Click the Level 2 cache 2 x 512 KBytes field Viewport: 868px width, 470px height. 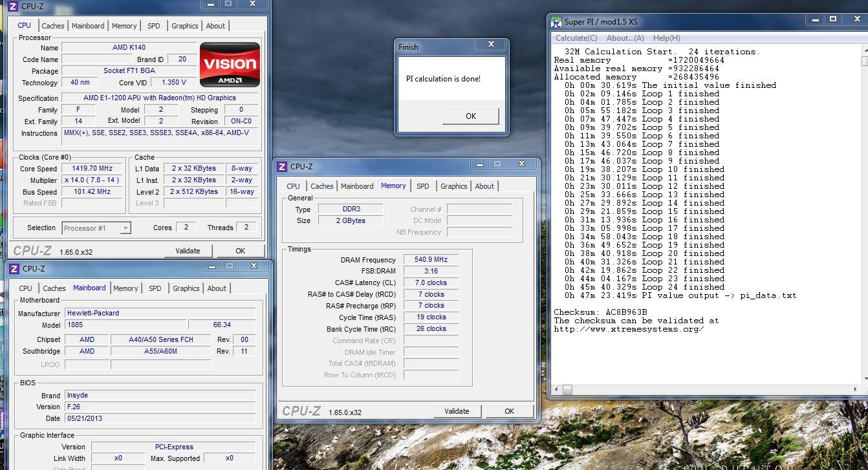194,191
